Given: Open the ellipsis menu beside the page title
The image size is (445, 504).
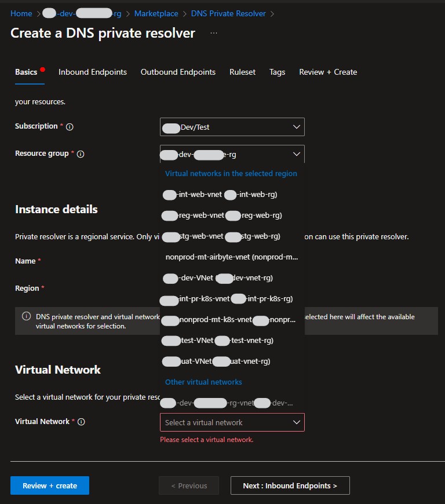Looking at the screenshot, I should tap(213, 32).
